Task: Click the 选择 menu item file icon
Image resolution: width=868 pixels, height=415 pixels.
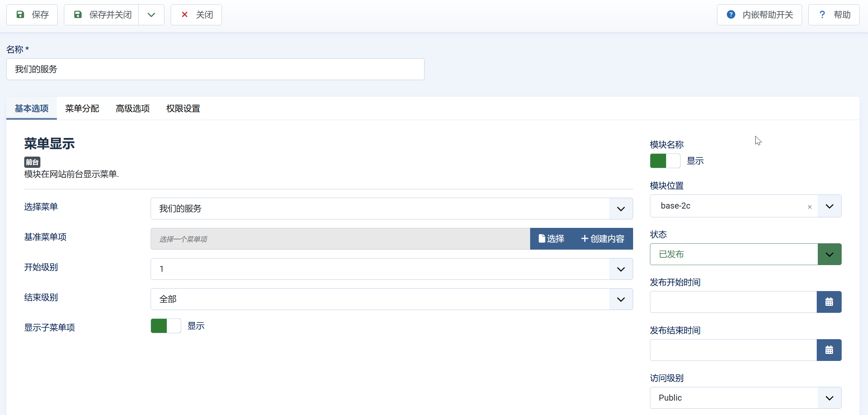Action: click(542, 239)
